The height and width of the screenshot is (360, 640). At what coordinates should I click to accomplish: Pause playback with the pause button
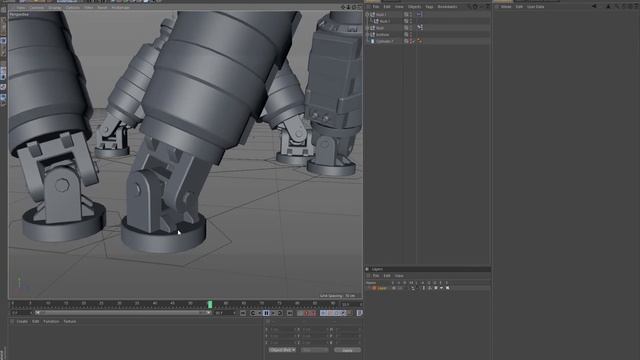click(266, 313)
